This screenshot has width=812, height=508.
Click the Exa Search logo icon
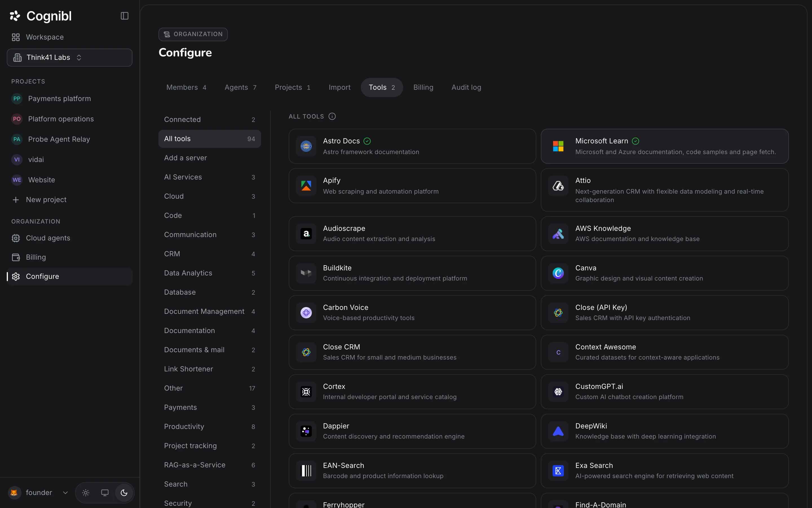tap(558, 471)
